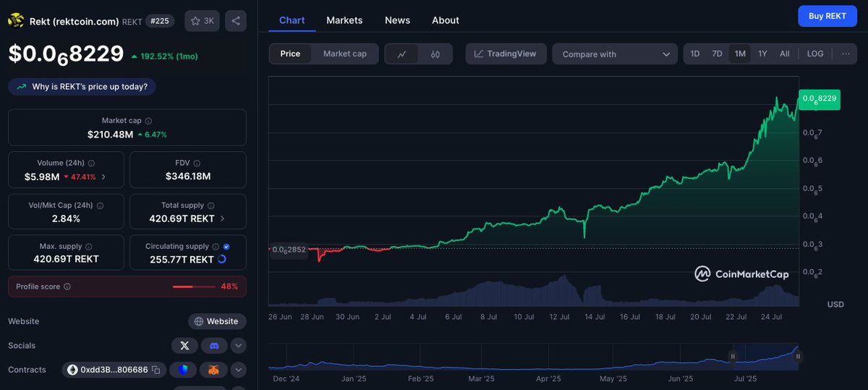Click the Total supply info icon
Viewport: 868px width, 390px height.
pos(212,205)
